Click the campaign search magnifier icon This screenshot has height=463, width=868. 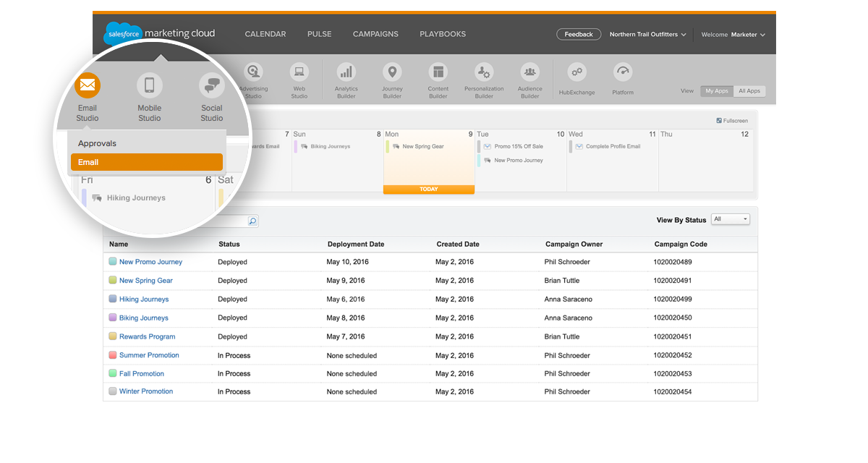point(253,221)
